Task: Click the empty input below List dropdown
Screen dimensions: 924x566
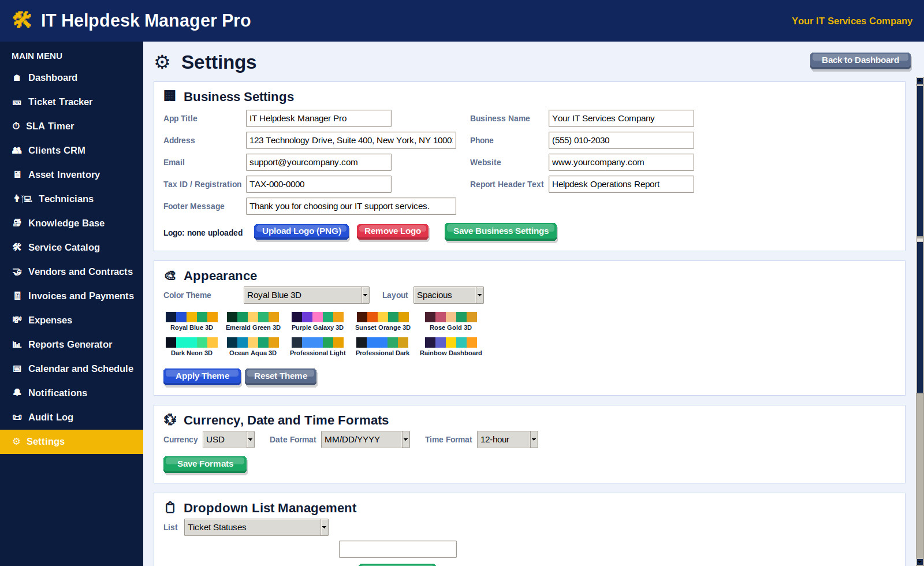Action: pos(398,549)
